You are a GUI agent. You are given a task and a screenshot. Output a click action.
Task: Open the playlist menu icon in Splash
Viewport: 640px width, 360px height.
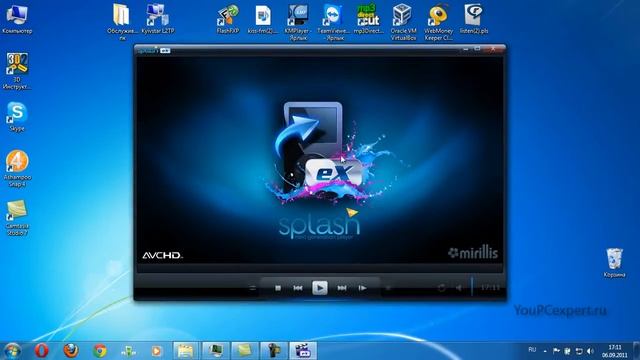(253, 288)
